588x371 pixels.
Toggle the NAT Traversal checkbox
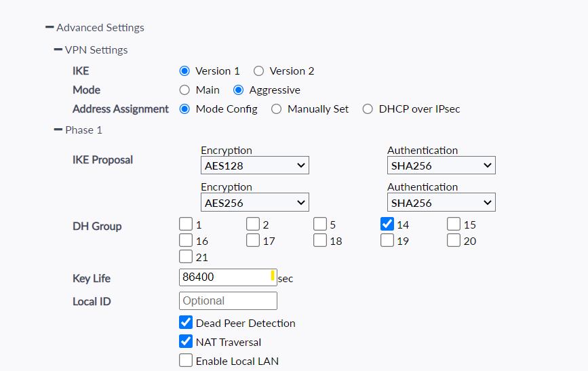pos(186,341)
